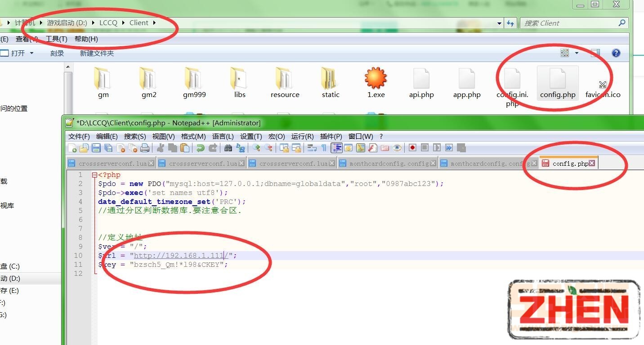644x345 pixels.
Task: Toggle the show all characters pilcrow icon
Action: click(324, 148)
